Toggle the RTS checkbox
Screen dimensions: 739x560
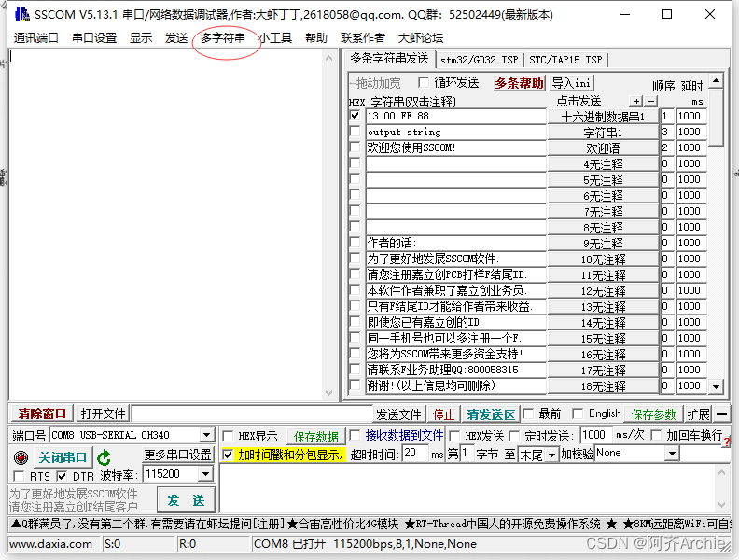click(x=20, y=476)
